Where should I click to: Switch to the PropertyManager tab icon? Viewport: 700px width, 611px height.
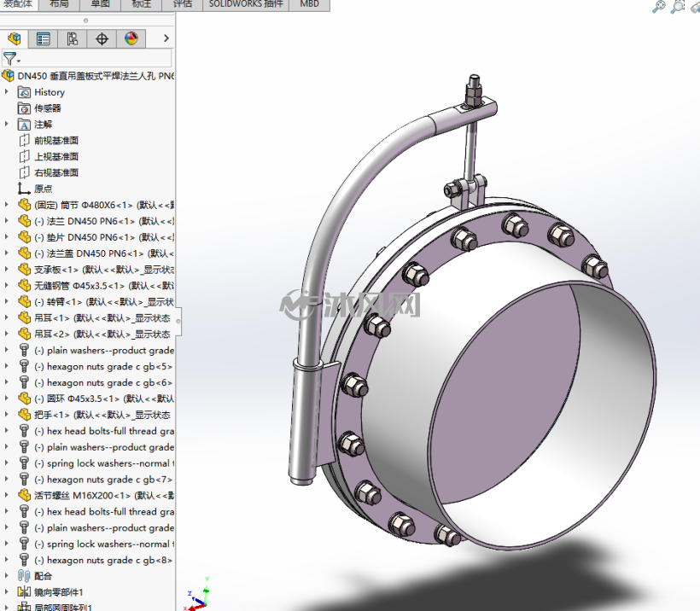tap(44, 39)
